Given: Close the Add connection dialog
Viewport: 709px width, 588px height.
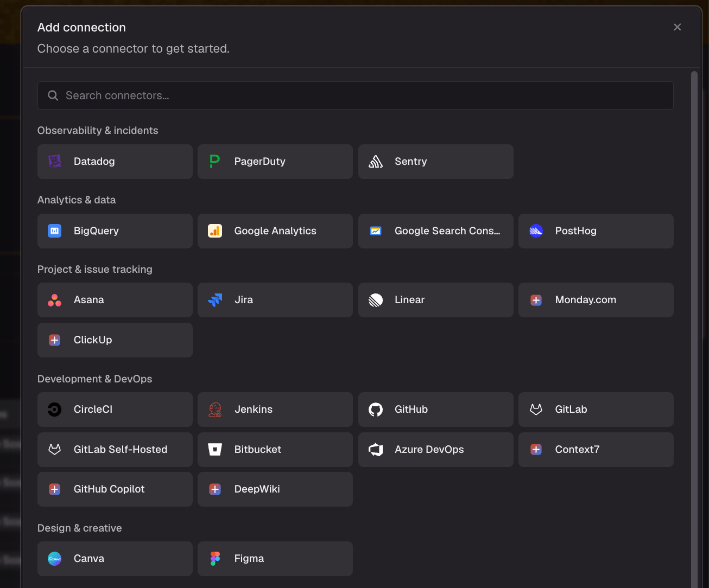Looking at the screenshot, I should click(678, 27).
